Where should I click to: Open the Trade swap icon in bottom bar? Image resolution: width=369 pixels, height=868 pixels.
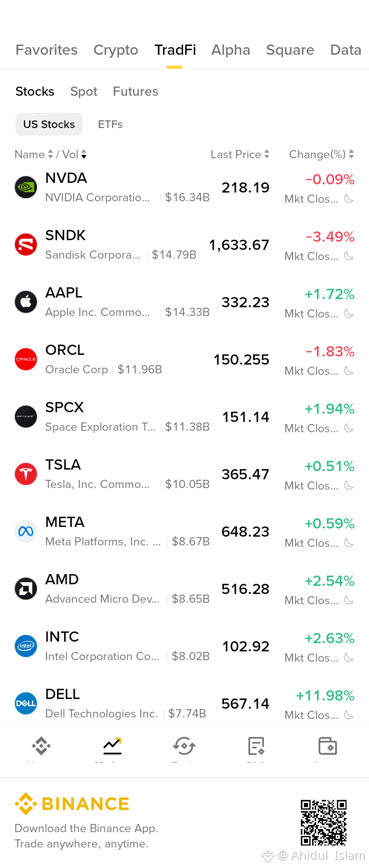pos(184,746)
